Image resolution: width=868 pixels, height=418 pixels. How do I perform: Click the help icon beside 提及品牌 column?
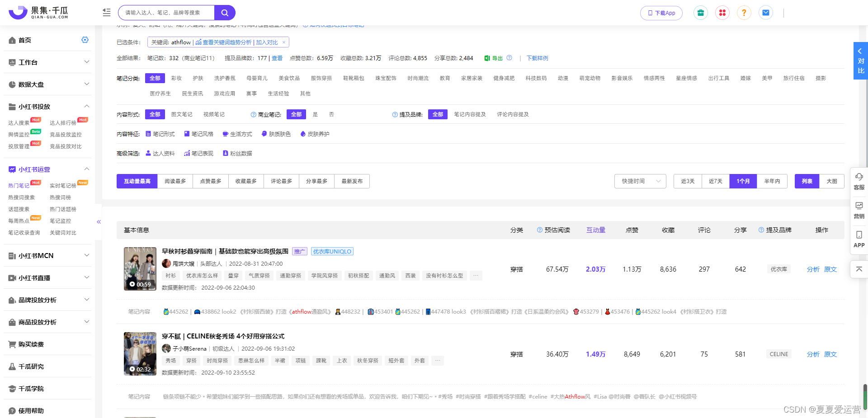(761, 230)
